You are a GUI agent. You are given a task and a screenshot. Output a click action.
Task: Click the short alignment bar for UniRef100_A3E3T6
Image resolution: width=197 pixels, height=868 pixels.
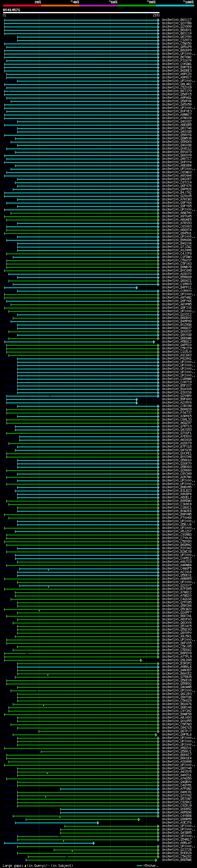(57, 822)
